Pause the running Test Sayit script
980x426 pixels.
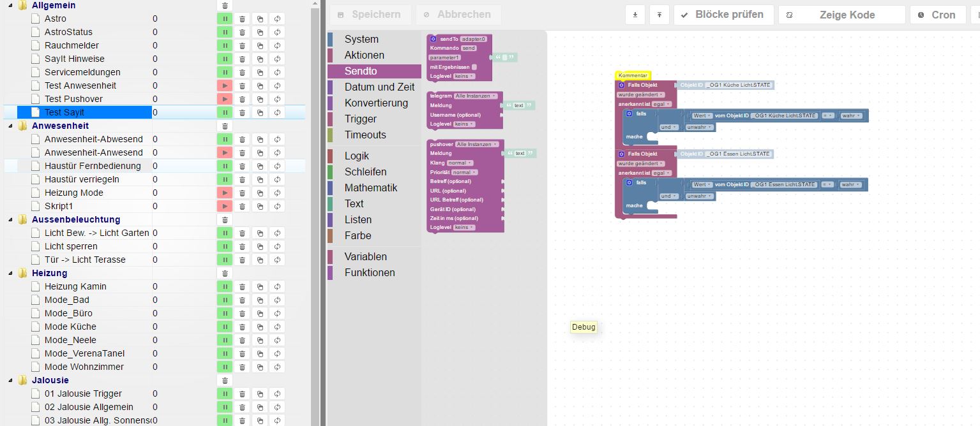(225, 112)
